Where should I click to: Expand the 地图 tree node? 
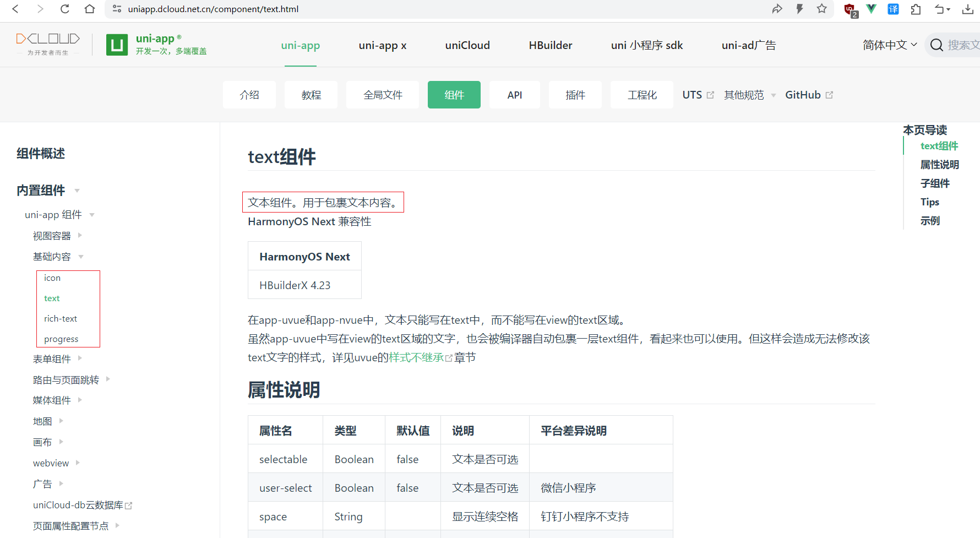pos(61,421)
